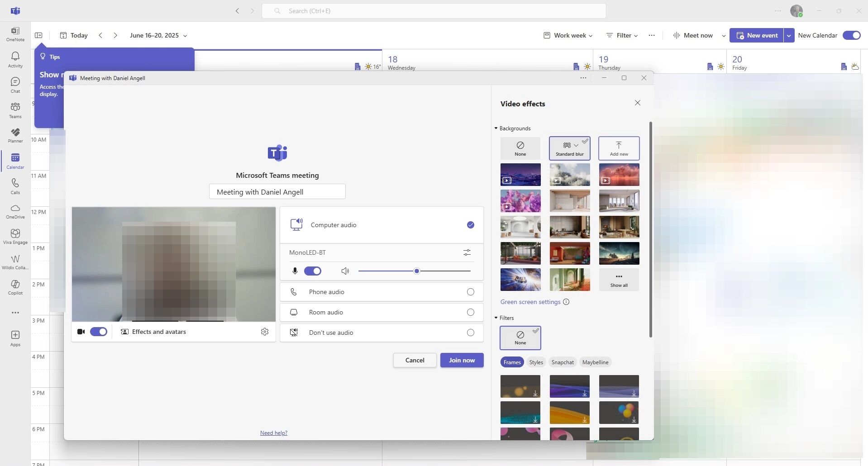
Task: Open audio device settings for MonoLED-BT
Action: coord(467,252)
